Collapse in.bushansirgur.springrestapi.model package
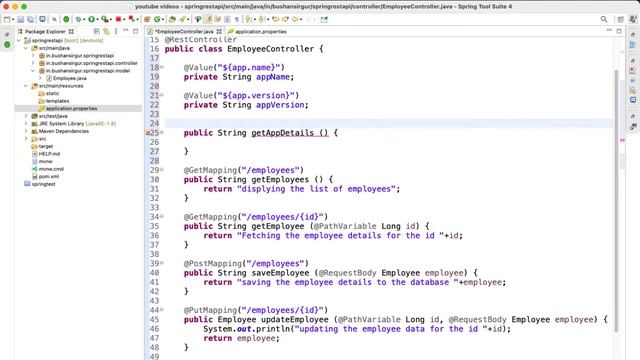This screenshot has height=360, width=640. point(33,71)
